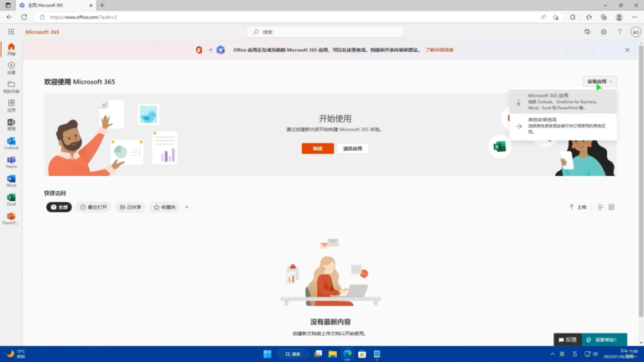Open File Explorer from the taskbar

(x=333, y=354)
